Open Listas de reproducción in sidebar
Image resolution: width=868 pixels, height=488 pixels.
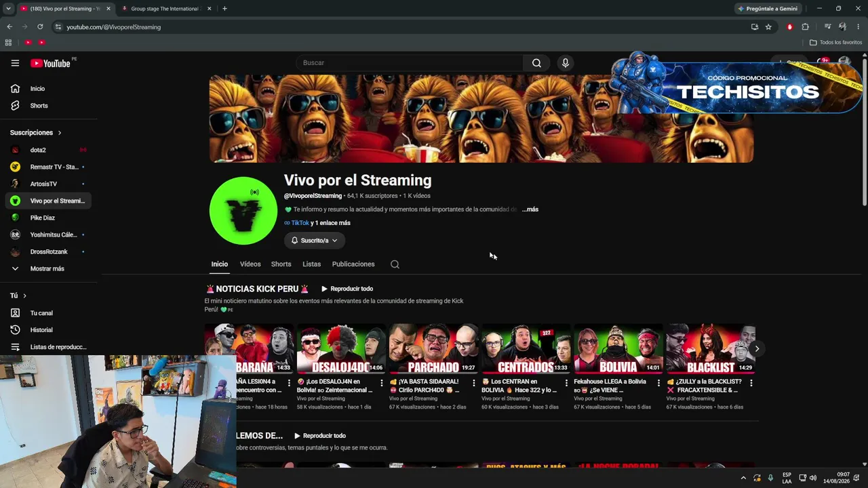pos(49,347)
